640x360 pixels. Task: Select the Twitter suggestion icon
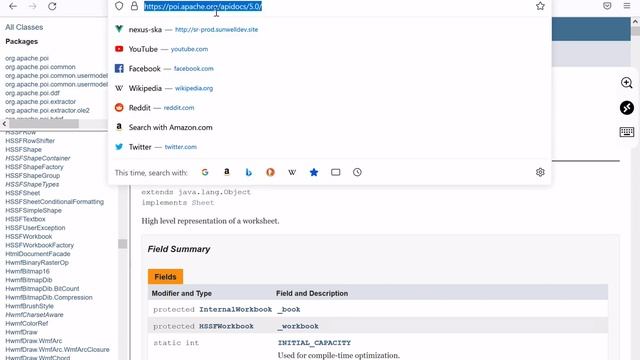click(x=119, y=147)
